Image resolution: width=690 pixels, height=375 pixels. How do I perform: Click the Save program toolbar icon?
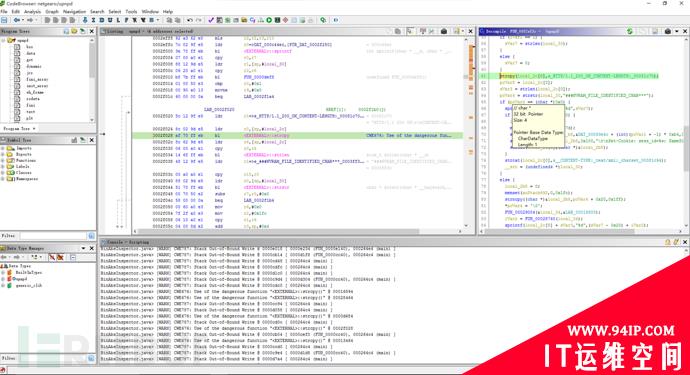4,20
